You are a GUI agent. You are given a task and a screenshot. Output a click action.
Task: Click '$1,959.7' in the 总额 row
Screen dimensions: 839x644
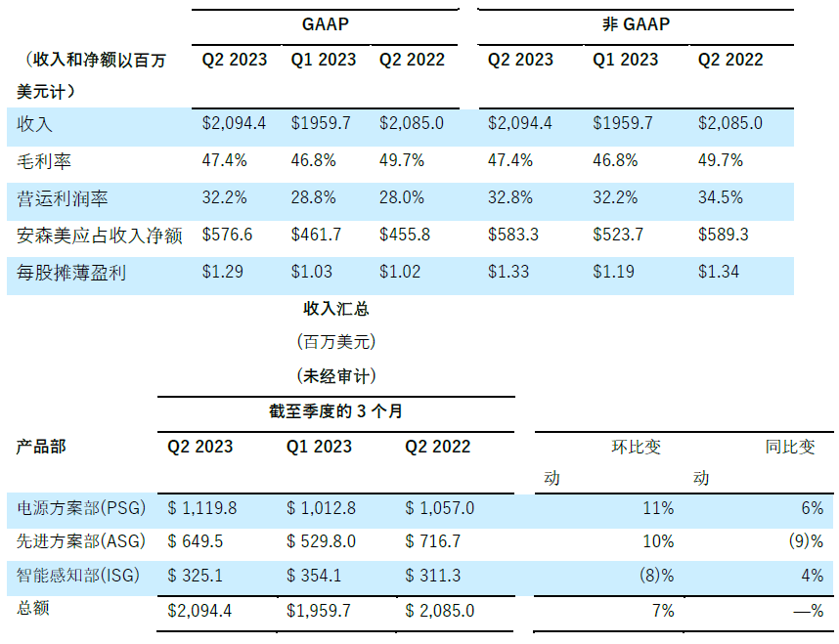pos(319,611)
